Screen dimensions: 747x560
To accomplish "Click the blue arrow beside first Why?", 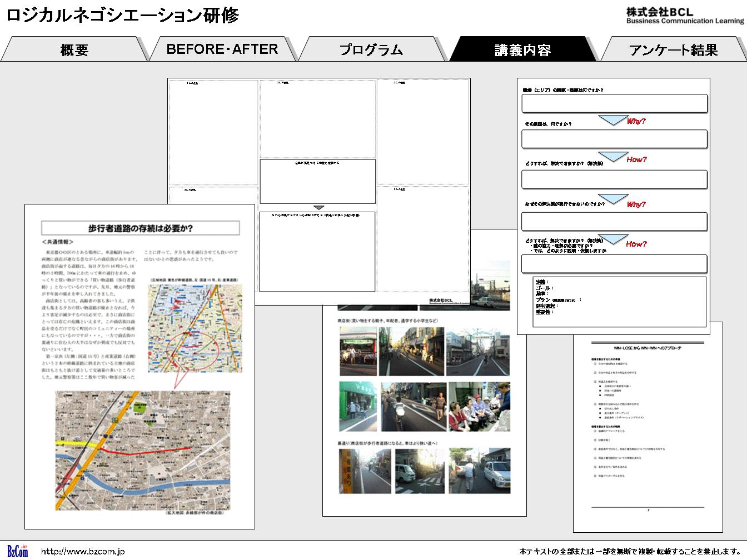I will tap(613, 121).
